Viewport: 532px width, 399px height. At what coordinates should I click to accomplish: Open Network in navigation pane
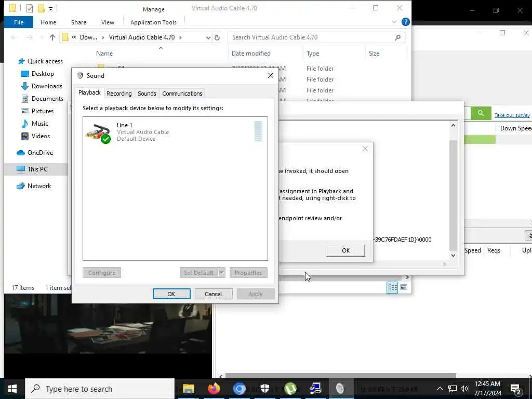34,186
